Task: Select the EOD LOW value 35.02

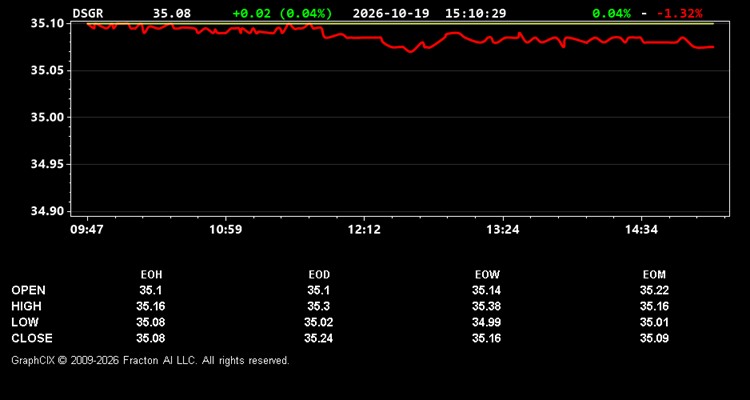Action: pos(319,322)
